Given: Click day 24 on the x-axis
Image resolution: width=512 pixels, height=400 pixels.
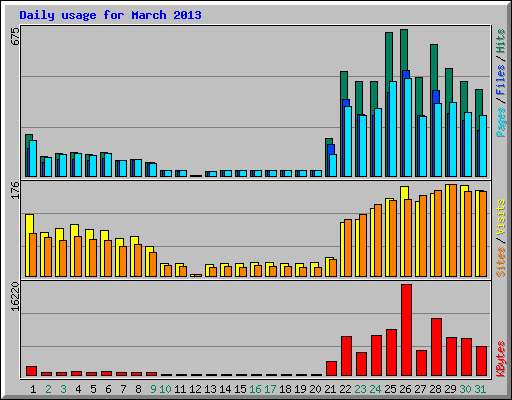Looking at the screenshot, I should pyautogui.click(x=375, y=389).
